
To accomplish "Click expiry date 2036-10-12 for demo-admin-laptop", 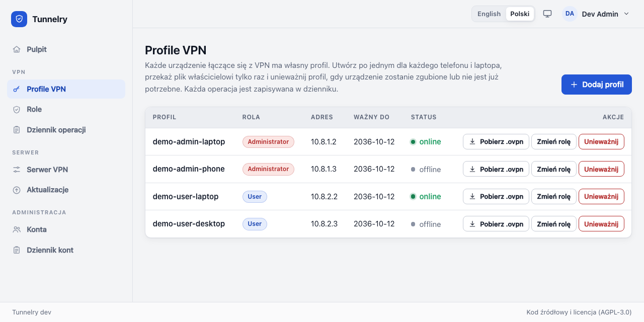I will [x=374, y=141].
